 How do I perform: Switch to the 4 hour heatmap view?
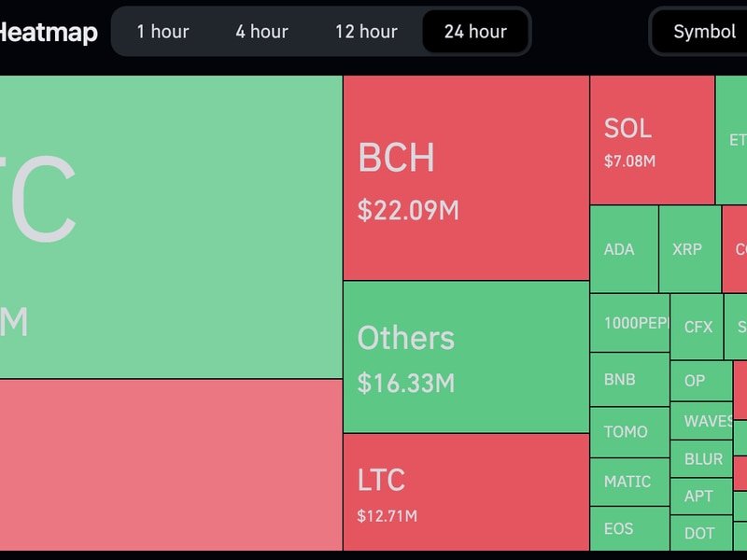pyautogui.click(x=261, y=32)
